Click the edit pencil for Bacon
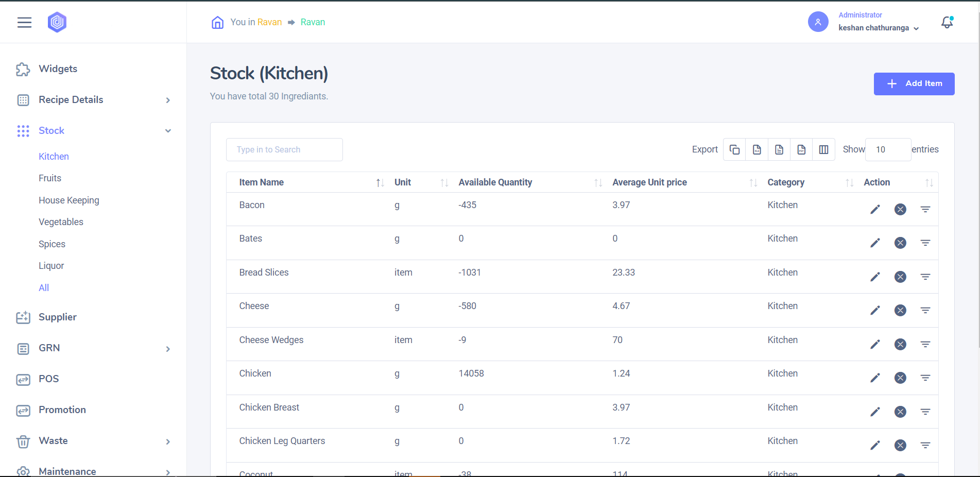This screenshot has width=980, height=477. pos(875,209)
